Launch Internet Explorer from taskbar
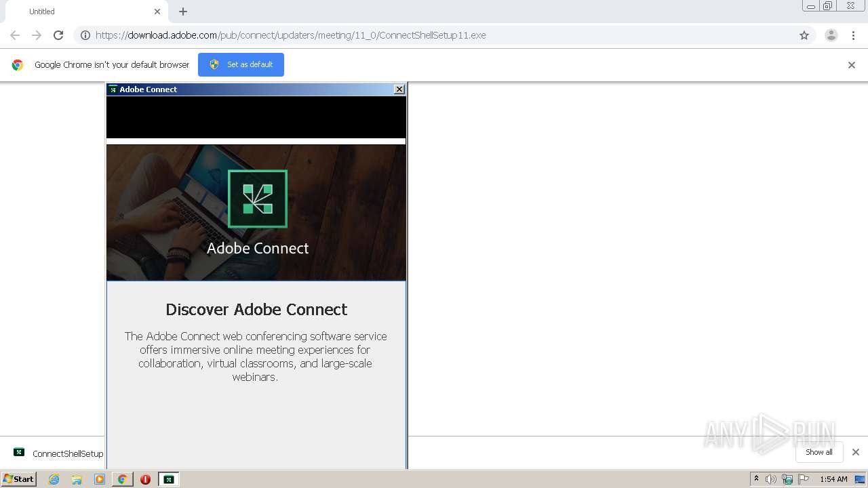868x488 pixels. pyautogui.click(x=54, y=479)
